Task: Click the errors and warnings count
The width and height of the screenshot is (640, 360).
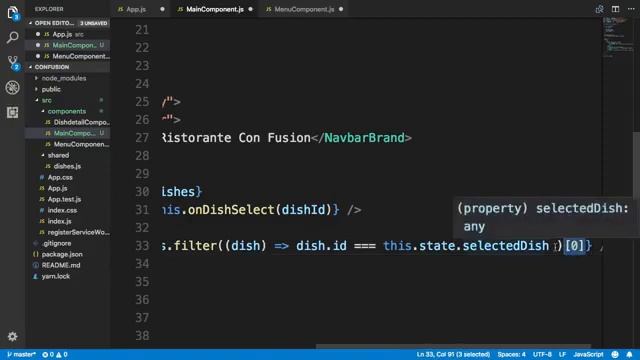Action: coord(55,354)
